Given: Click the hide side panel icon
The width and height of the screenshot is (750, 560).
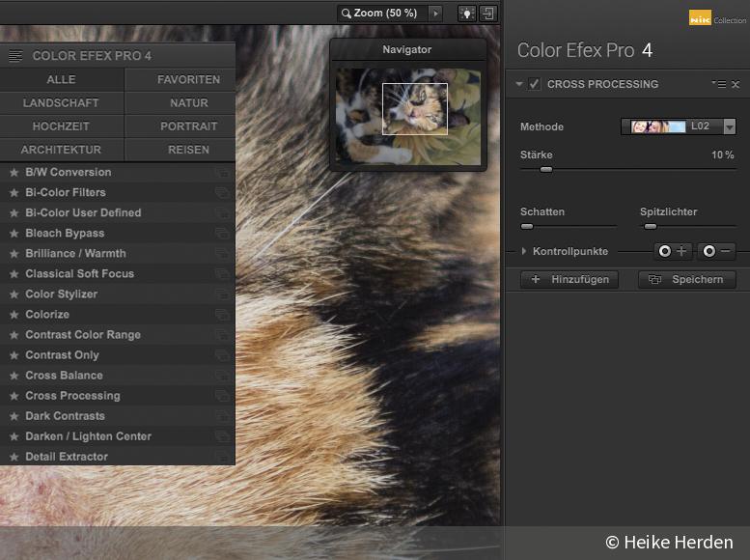Looking at the screenshot, I should click(x=489, y=14).
